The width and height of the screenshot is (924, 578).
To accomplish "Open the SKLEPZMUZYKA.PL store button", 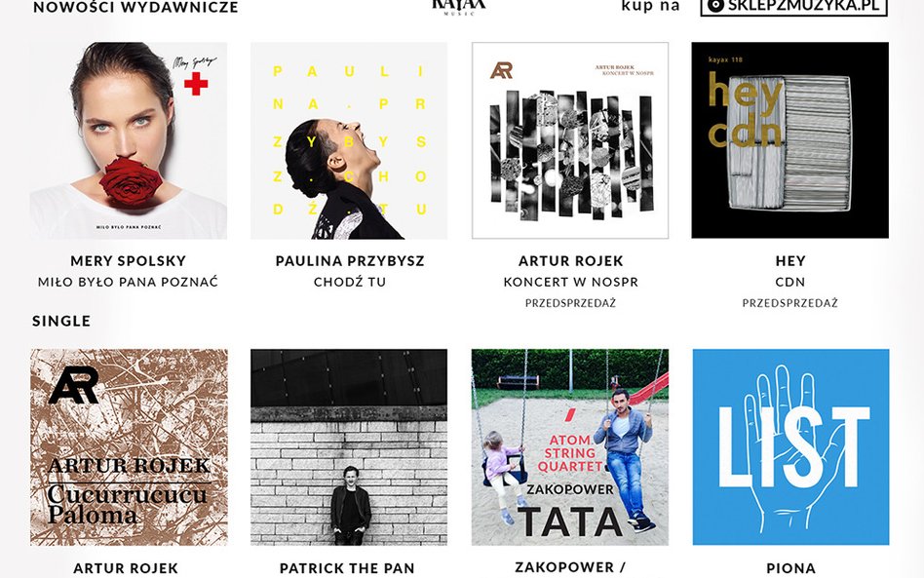I will [x=793, y=7].
